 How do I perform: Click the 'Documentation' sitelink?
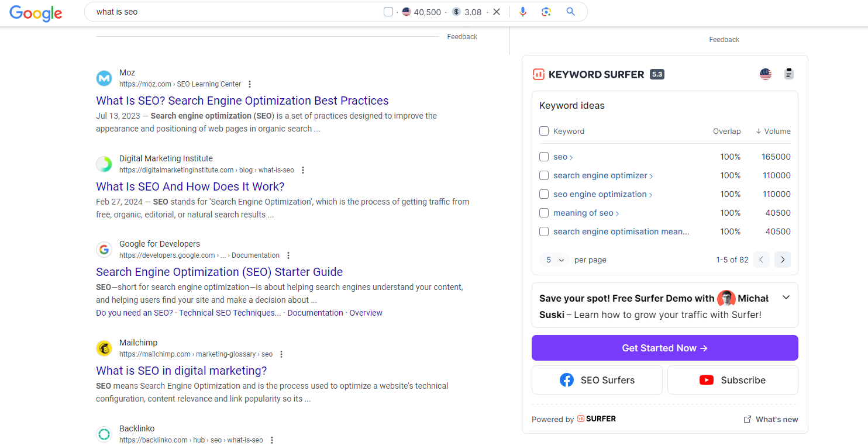pyautogui.click(x=315, y=313)
